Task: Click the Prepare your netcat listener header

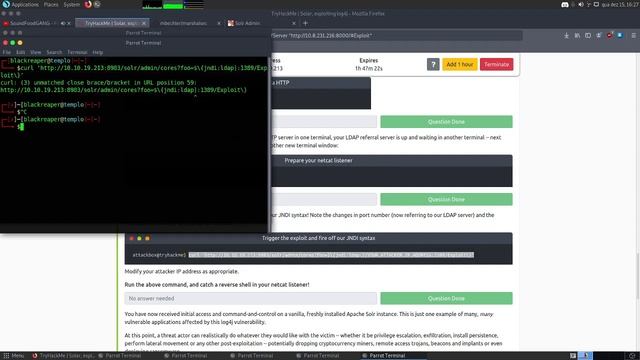Action: click(x=318, y=160)
